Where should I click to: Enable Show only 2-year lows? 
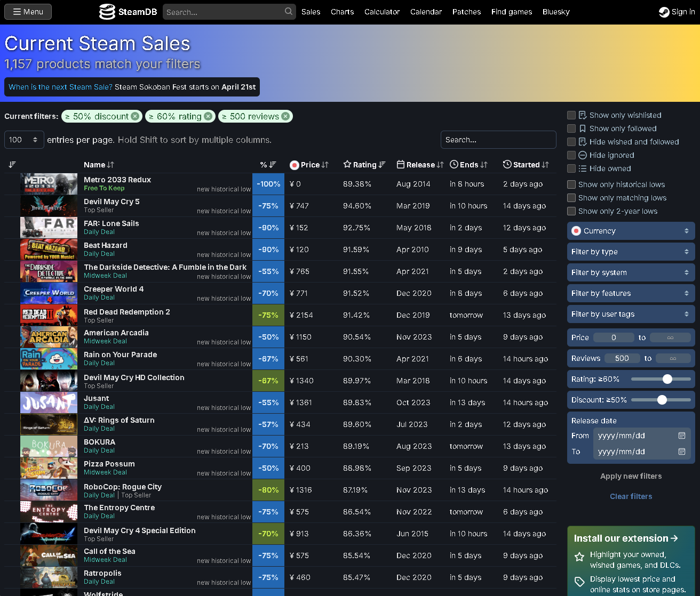[x=571, y=211]
